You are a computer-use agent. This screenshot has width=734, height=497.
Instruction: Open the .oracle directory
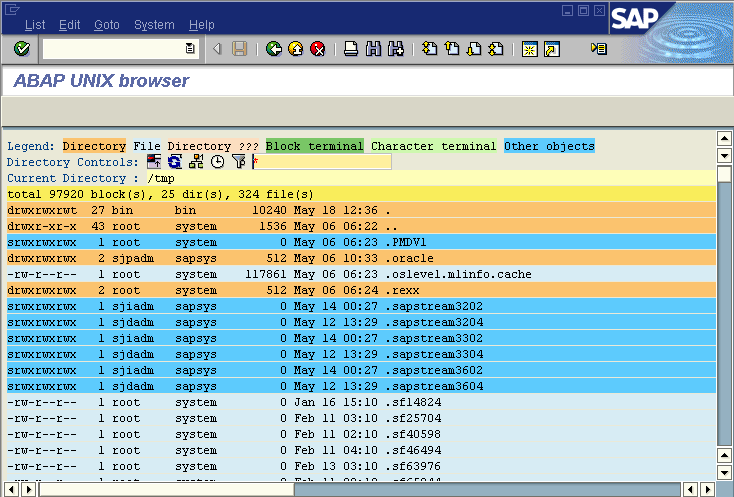coord(361,258)
